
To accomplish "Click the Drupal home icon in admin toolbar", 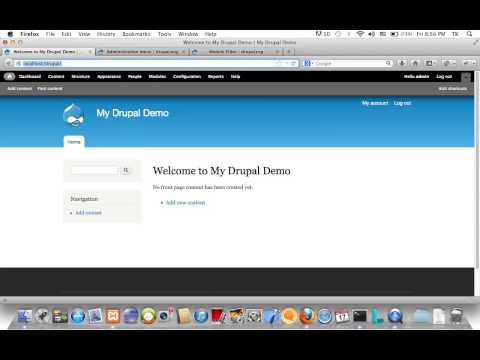I will click(9, 76).
